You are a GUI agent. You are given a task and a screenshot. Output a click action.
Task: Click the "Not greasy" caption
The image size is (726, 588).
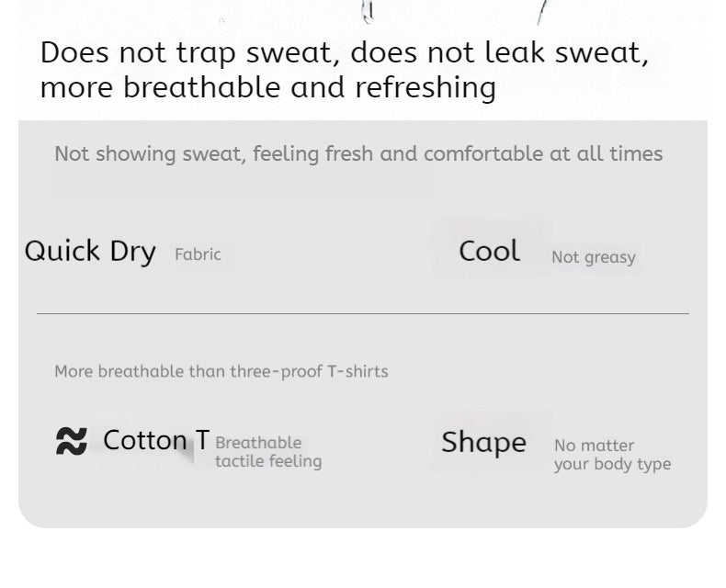[593, 257]
